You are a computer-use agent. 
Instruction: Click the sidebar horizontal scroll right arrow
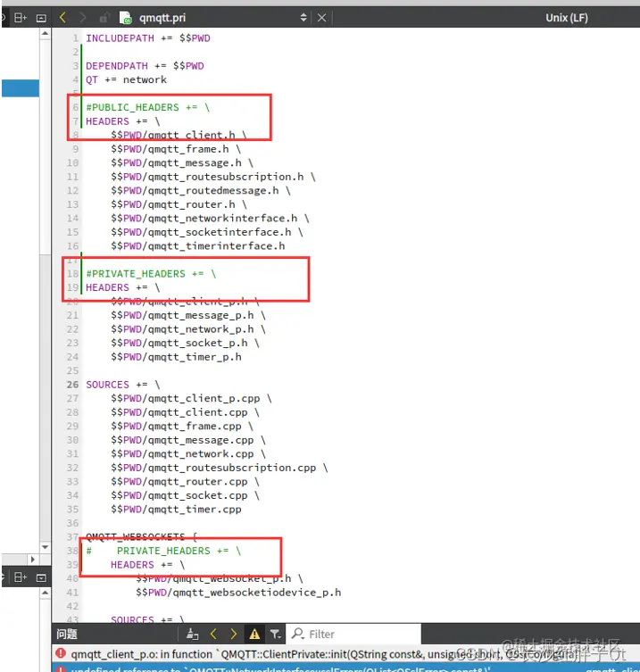tap(33, 560)
